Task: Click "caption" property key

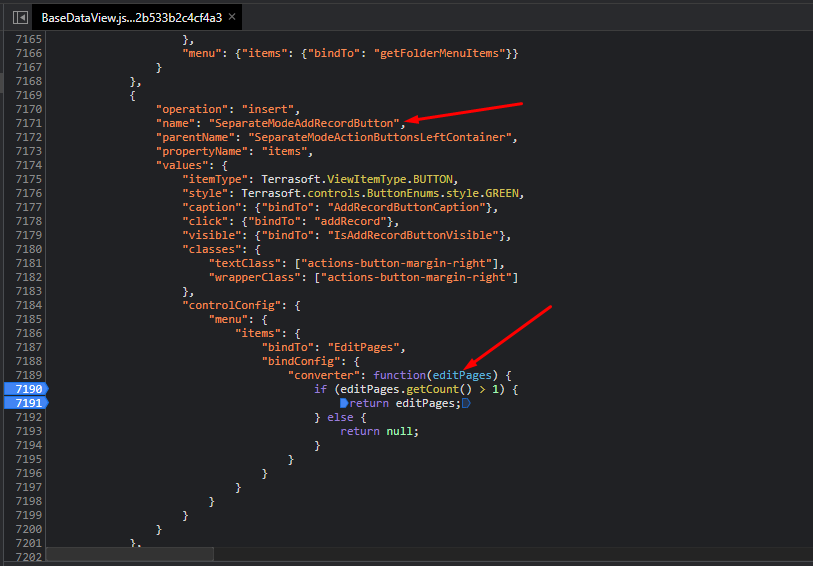Action: (212, 207)
